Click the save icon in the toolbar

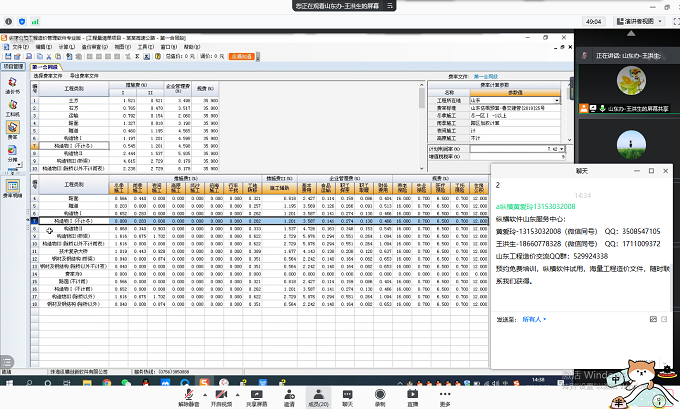8,56
